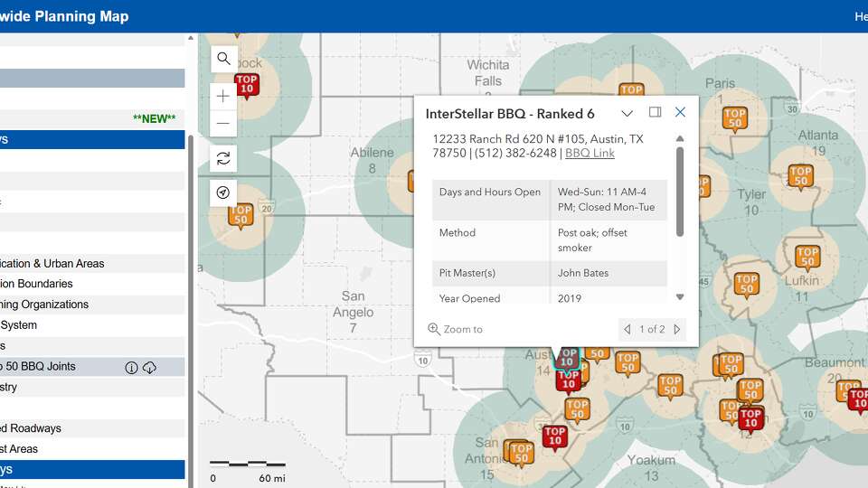Open the BBQ Link hyperlink
Screen dimensions: 868x488
[x=590, y=154]
